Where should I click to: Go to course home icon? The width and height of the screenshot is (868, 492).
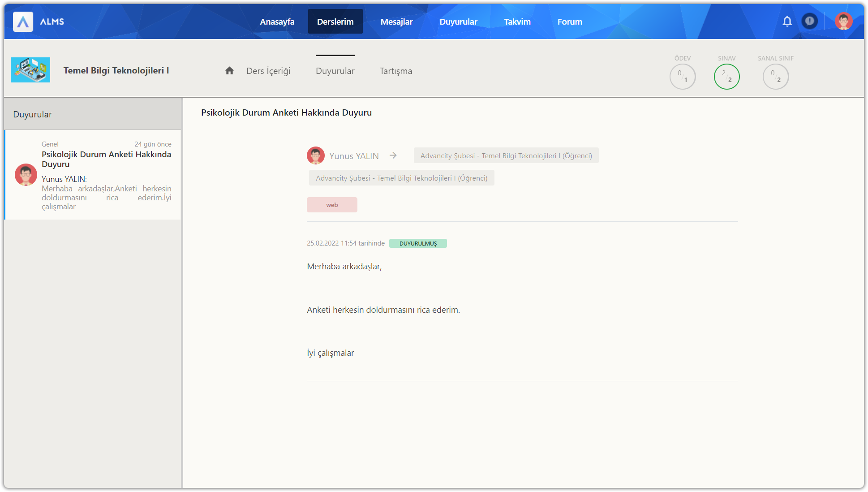point(229,71)
